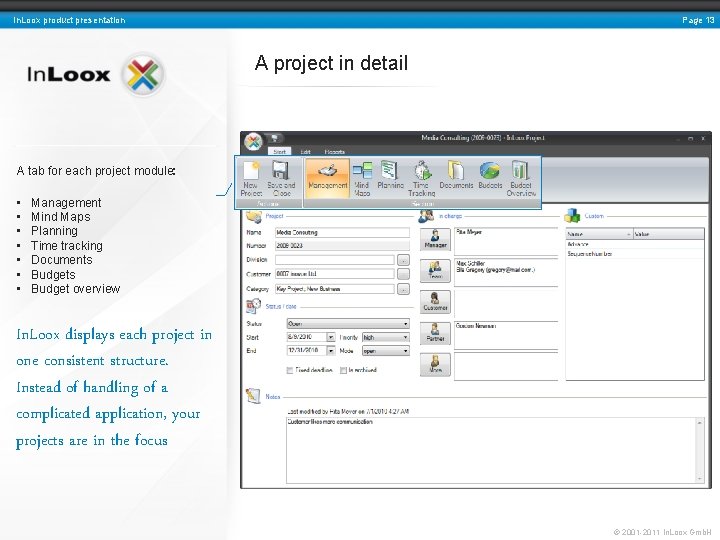Click the Project section folder icon
Image resolution: width=720 pixels, height=540 pixels.
click(x=253, y=216)
